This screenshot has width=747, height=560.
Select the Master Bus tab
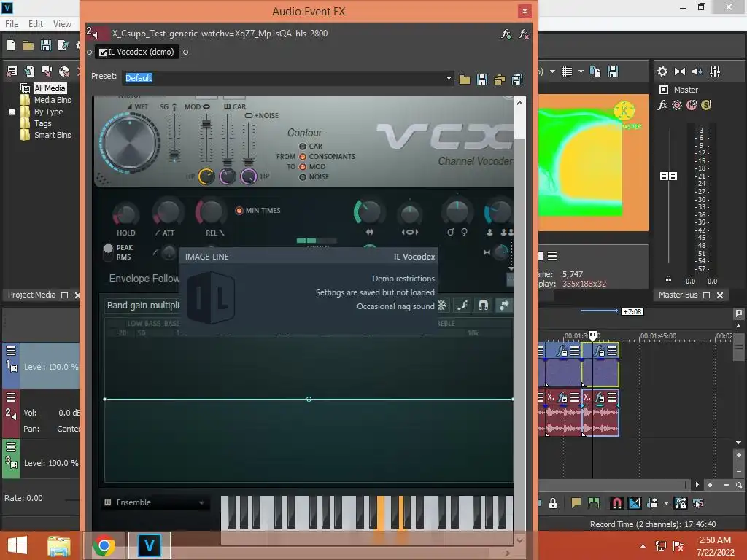tap(678, 295)
